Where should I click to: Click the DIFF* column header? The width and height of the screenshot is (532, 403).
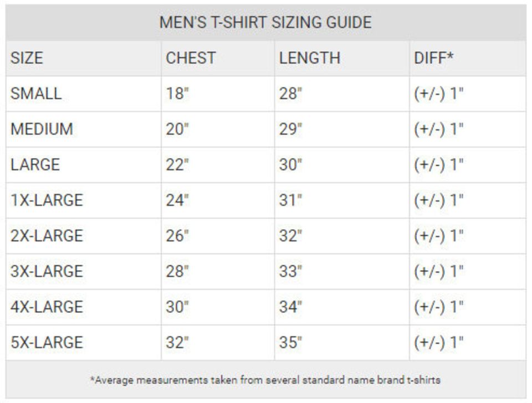coord(434,58)
